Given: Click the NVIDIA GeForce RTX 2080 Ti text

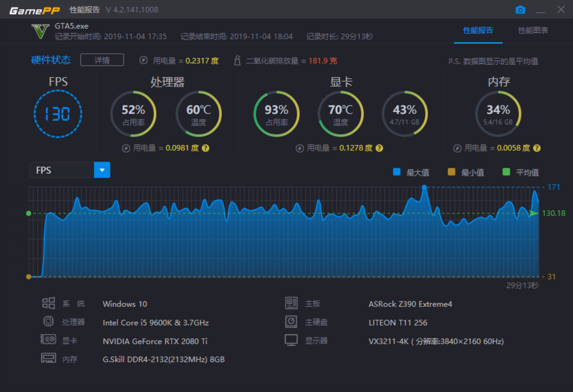Looking at the screenshot, I should pos(155,341).
